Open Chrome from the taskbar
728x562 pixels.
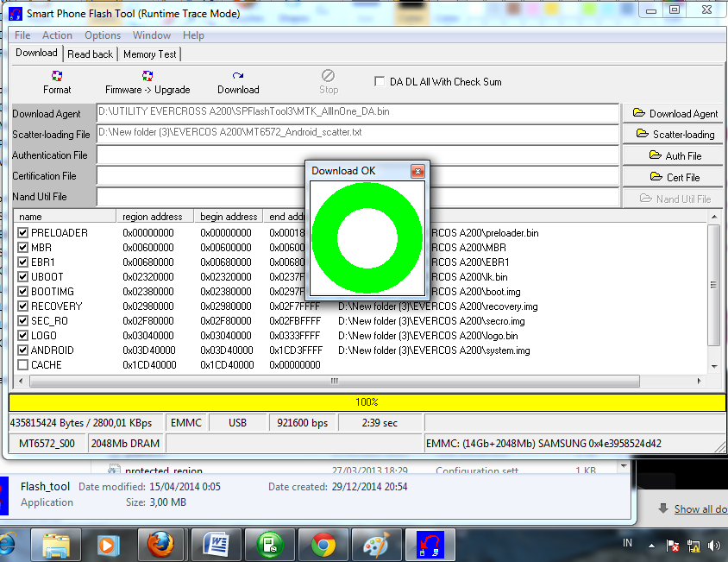click(323, 545)
